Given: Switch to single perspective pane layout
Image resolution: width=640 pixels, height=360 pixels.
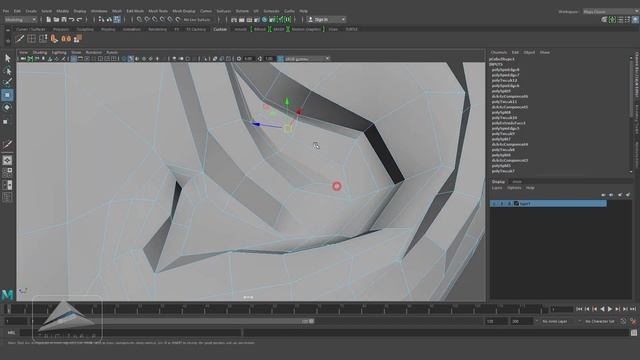Looking at the screenshot, I should tap(7, 160).
